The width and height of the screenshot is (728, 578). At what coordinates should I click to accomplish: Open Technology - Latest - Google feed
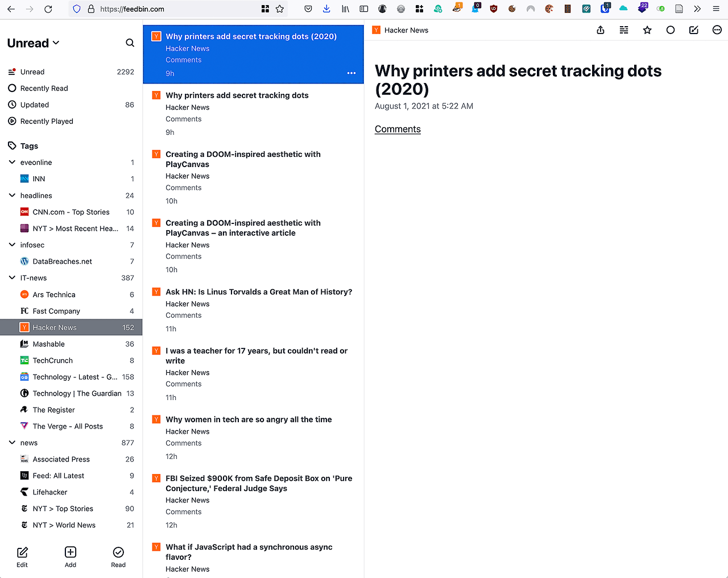(x=71, y=377)
